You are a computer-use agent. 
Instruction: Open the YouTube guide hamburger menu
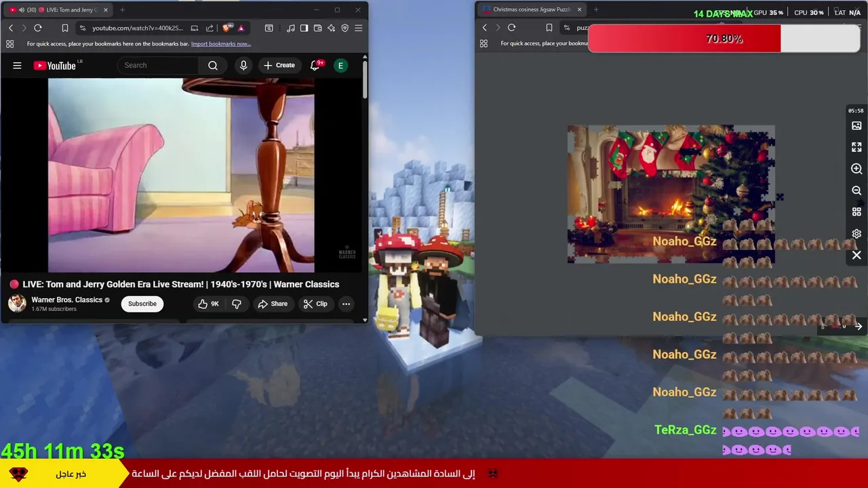[17, 65]
